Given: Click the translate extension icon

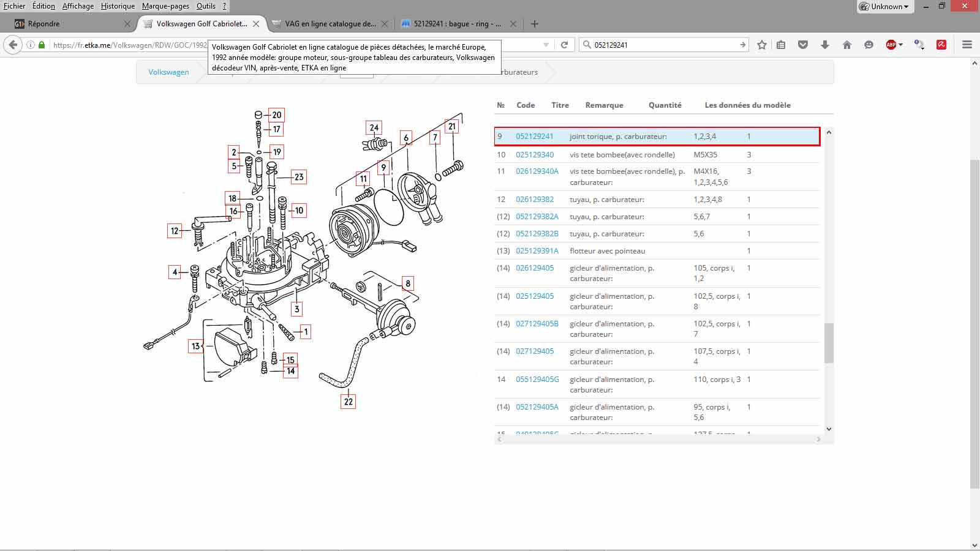Looking at the screenshot, I should 919,45.
